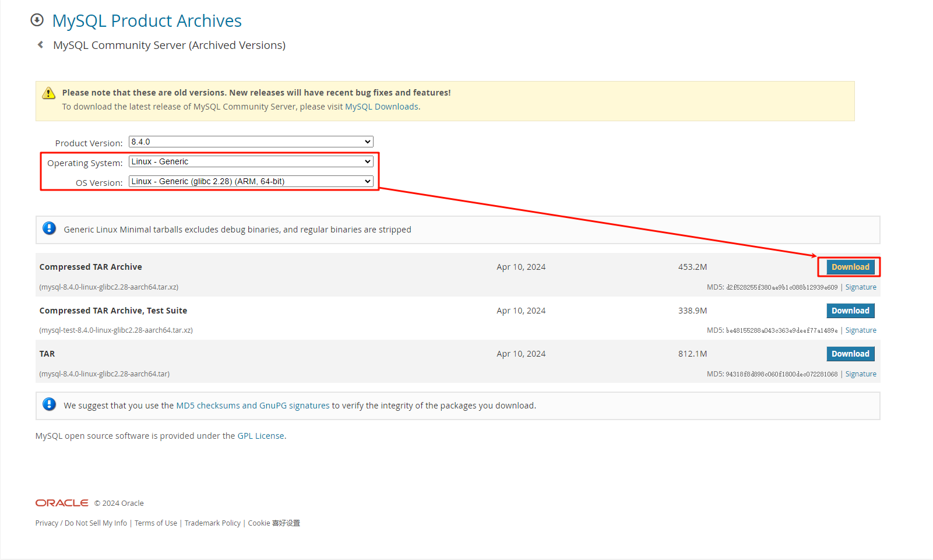Click the 453.2M file size
Screen dimensions: 933x560
pos(692,267)
